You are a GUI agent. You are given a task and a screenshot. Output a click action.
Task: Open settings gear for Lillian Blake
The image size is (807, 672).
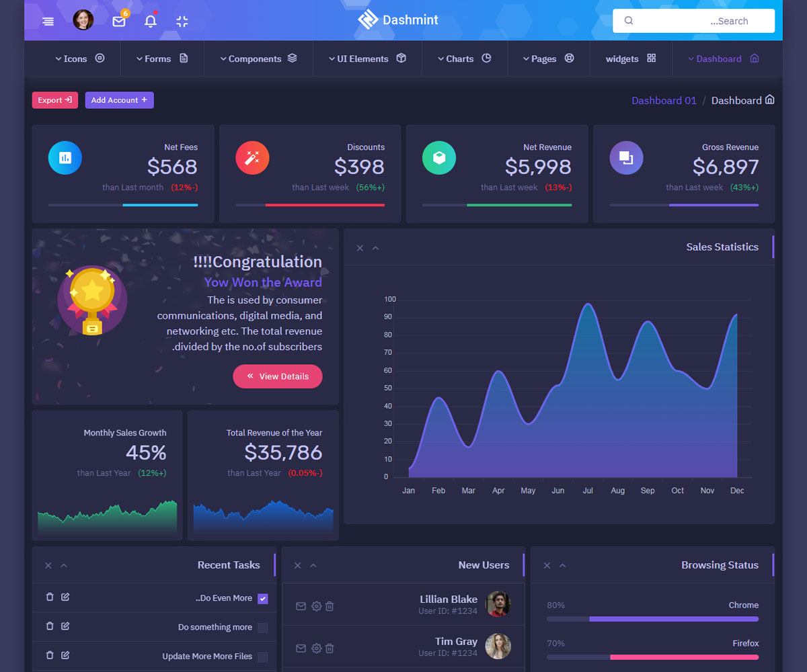316,606
